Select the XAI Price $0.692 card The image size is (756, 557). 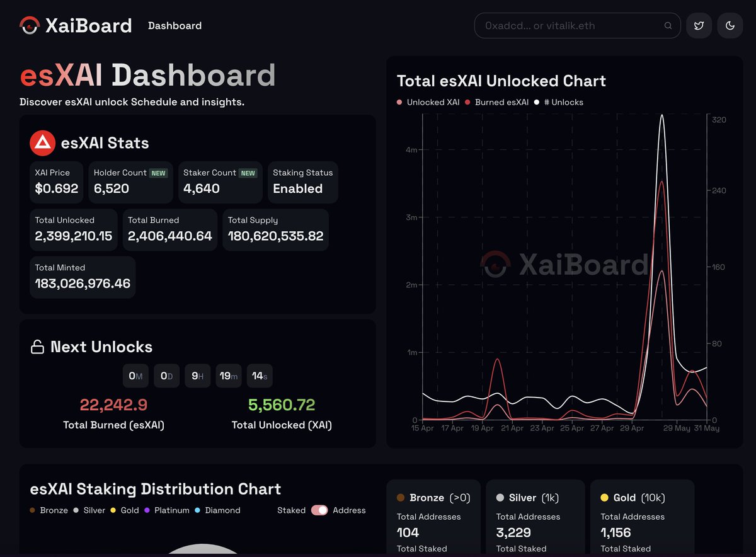(57, 182)
